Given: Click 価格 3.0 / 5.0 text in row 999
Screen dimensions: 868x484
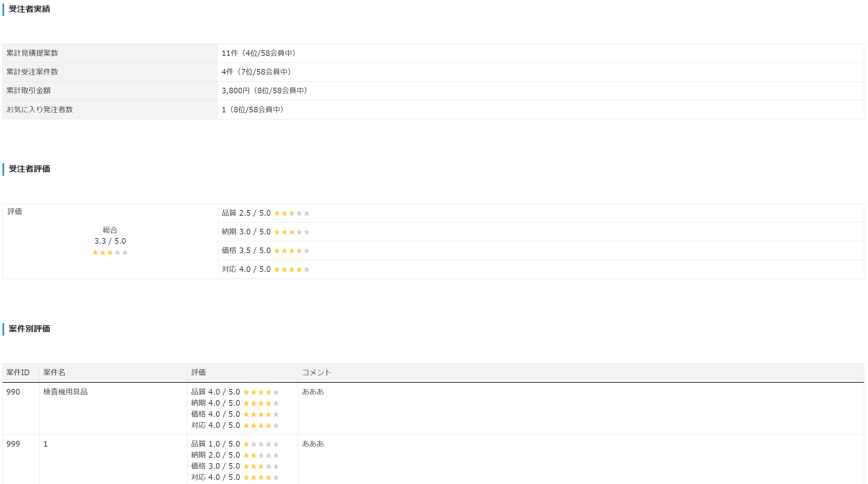Looking at the screenshot, I should pos(216,466).
